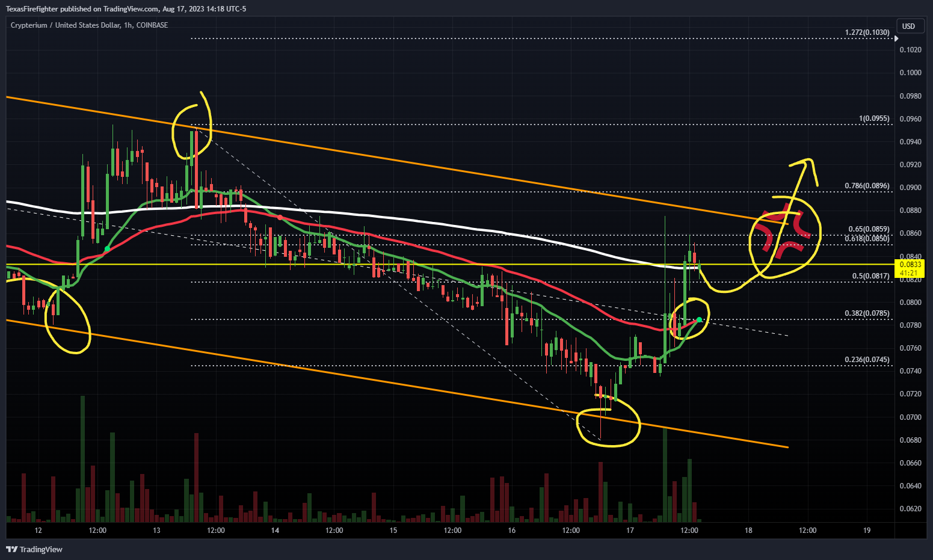Click the 0.65(0.0859) Fibonacci label
This screenshot has width=933, height=560.
[x=869, y=229]
